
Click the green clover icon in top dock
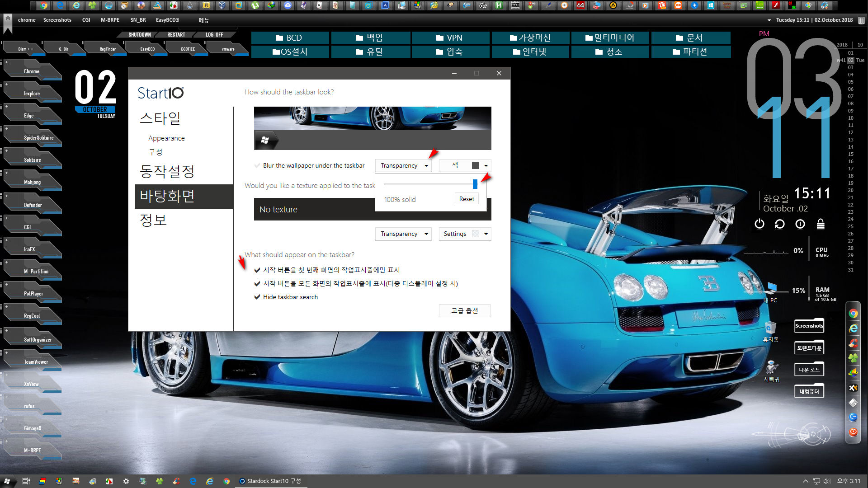click(92, 5)
